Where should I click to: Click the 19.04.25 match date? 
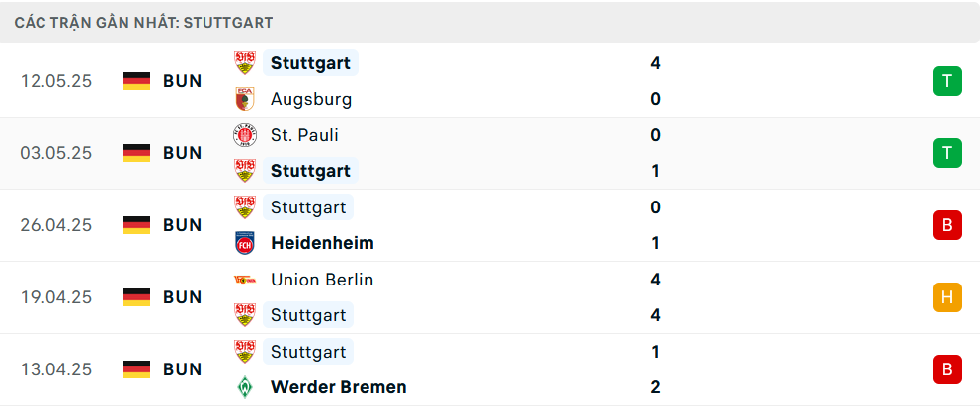55,297
